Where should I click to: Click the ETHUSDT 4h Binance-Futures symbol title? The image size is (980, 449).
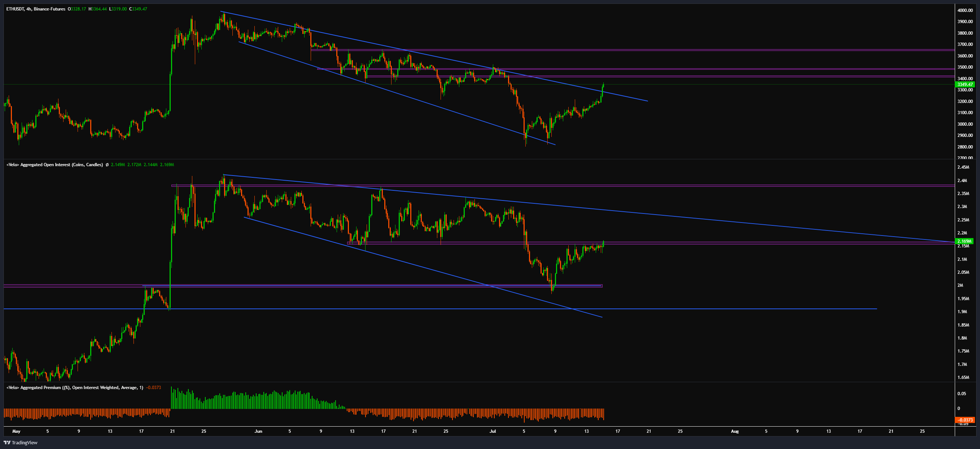(35, 9)
